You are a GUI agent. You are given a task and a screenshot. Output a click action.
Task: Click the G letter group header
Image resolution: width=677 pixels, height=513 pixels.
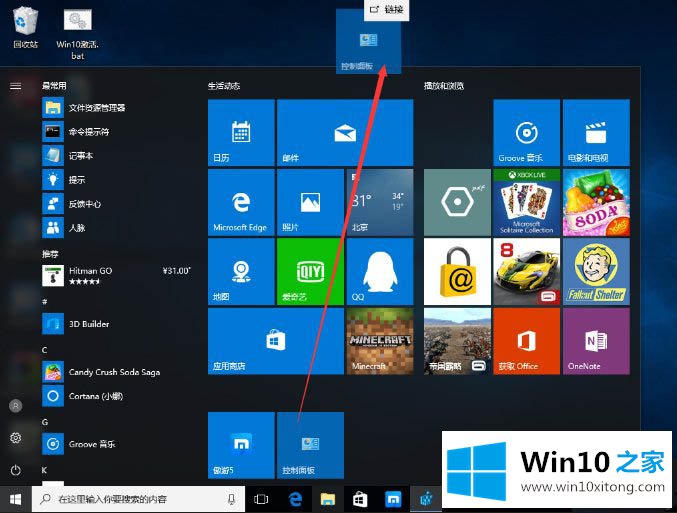[x=45, y=422]
